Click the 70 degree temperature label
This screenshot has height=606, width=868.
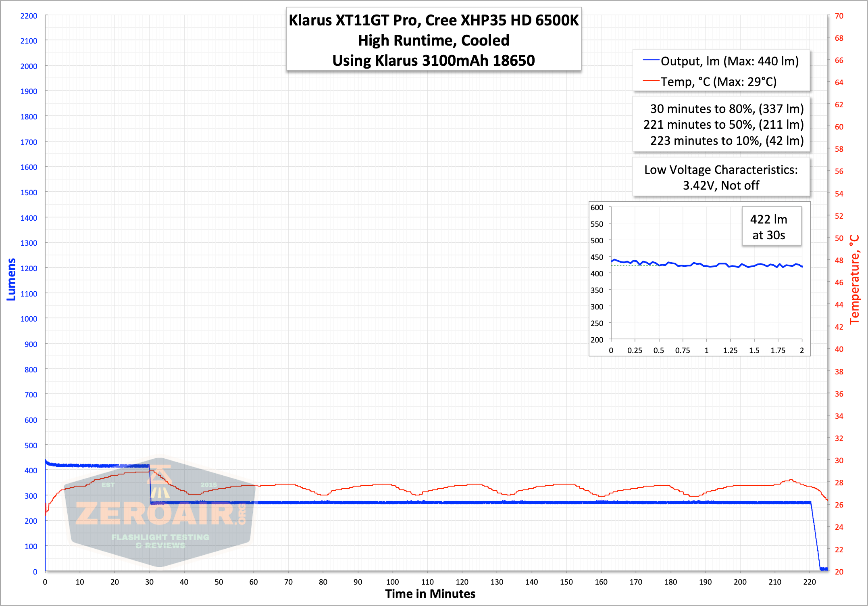click(x=839, y=16)
